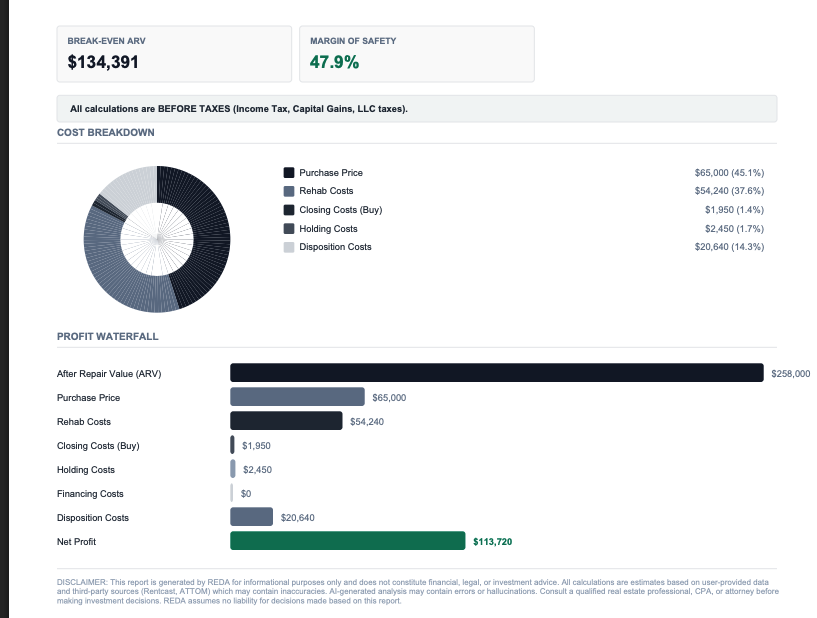Click the Break-Even ARV value $134,391

click(x=103, y=62)
